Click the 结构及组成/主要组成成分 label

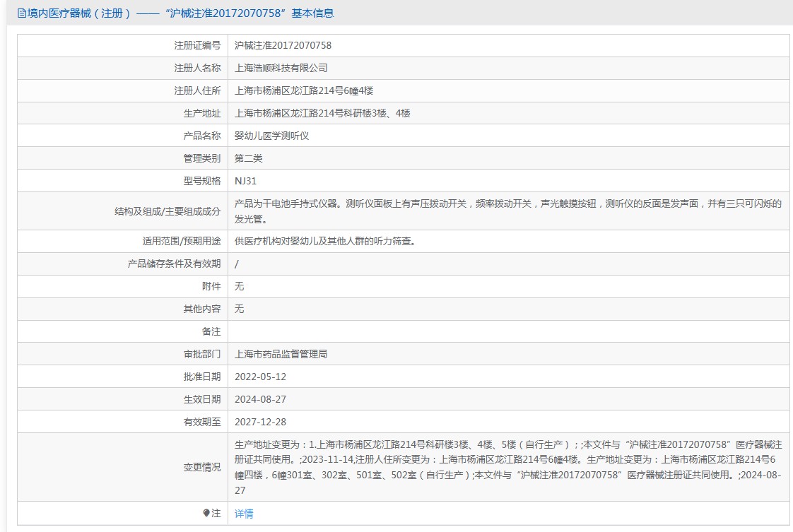coord(168,211)
